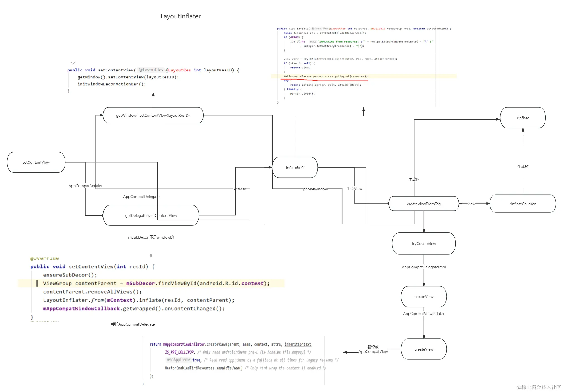This screenshot has height=392, width=563.
Task: Click the createView node below AppCompatDelegateImpl
Action: 423,297
